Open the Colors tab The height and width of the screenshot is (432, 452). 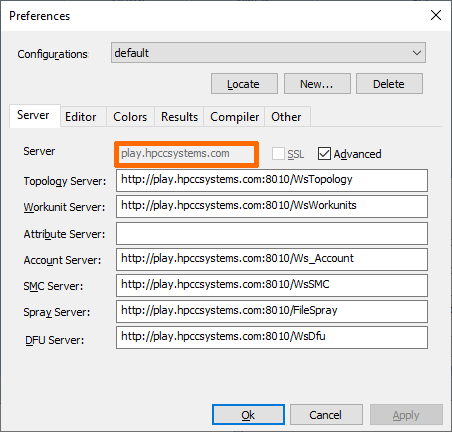(x=130, y=117)
